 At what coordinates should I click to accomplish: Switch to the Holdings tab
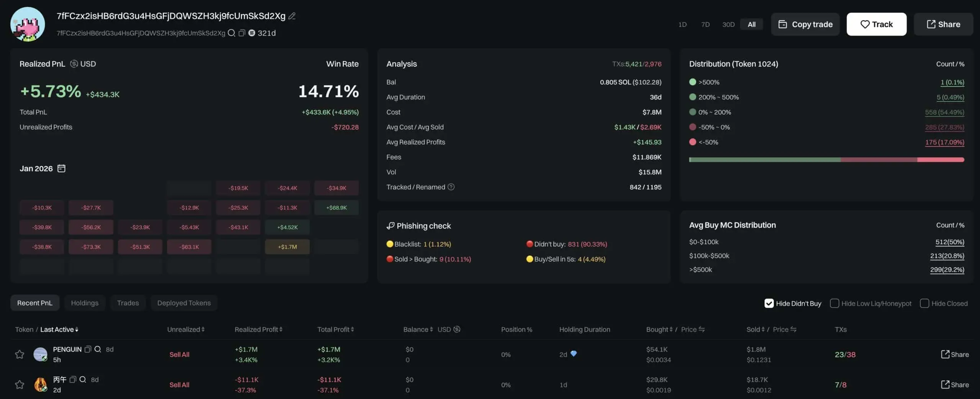click(85, 303)
